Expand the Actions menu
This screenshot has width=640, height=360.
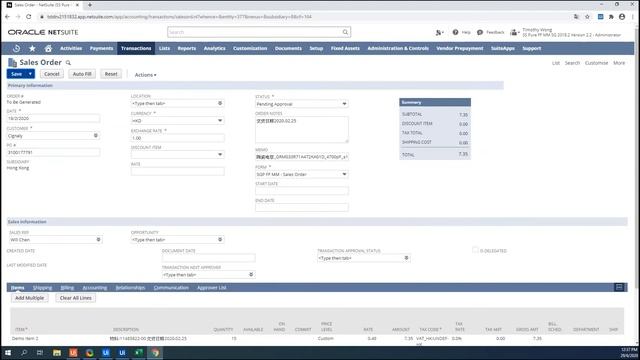[145, 75]
